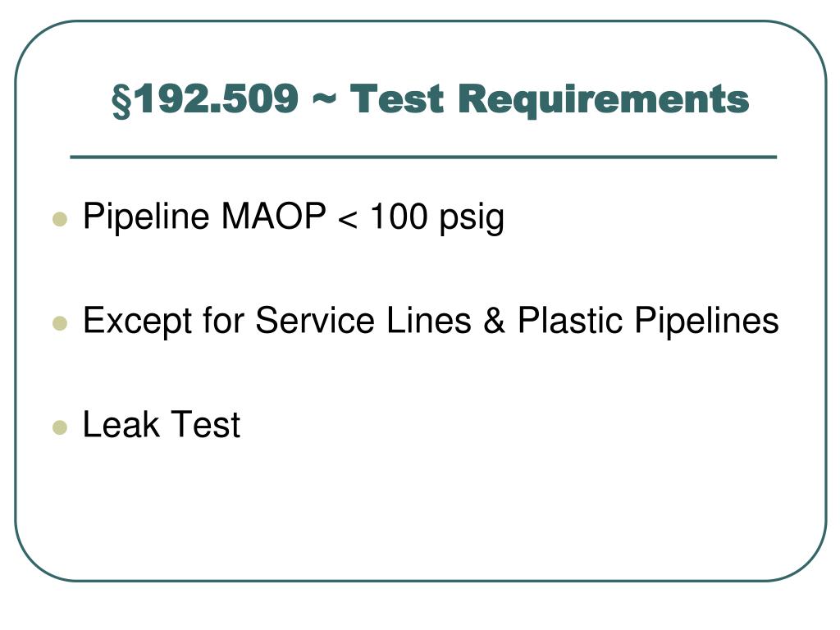This screenshot has width=840, height=630.
Task: Click the bullet dot before Pipeline MAOP
Action: click(60, 219)
